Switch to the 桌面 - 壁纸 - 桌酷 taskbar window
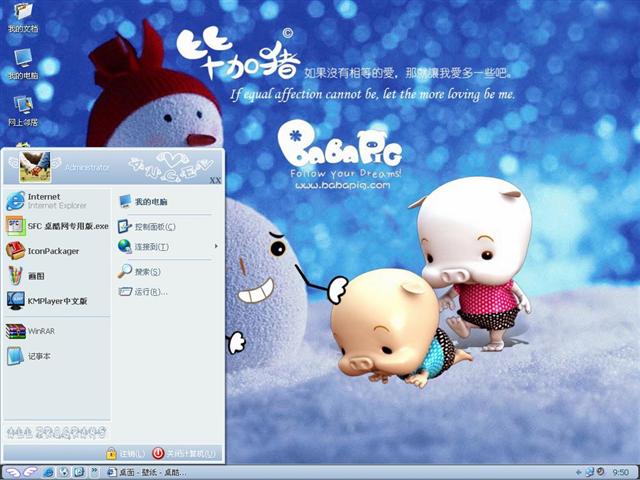Image resolution: width=640 pixels, height=480 pixels. coord(147,473)
